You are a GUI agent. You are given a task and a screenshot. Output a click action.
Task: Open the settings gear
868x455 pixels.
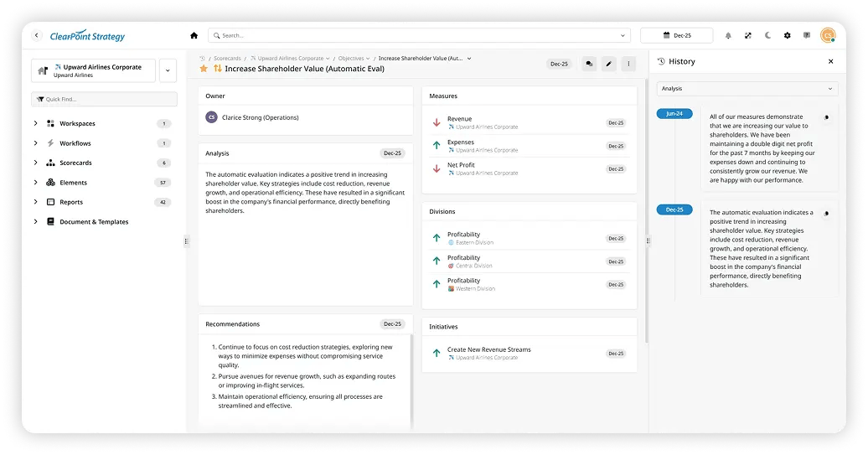[788, 35]
